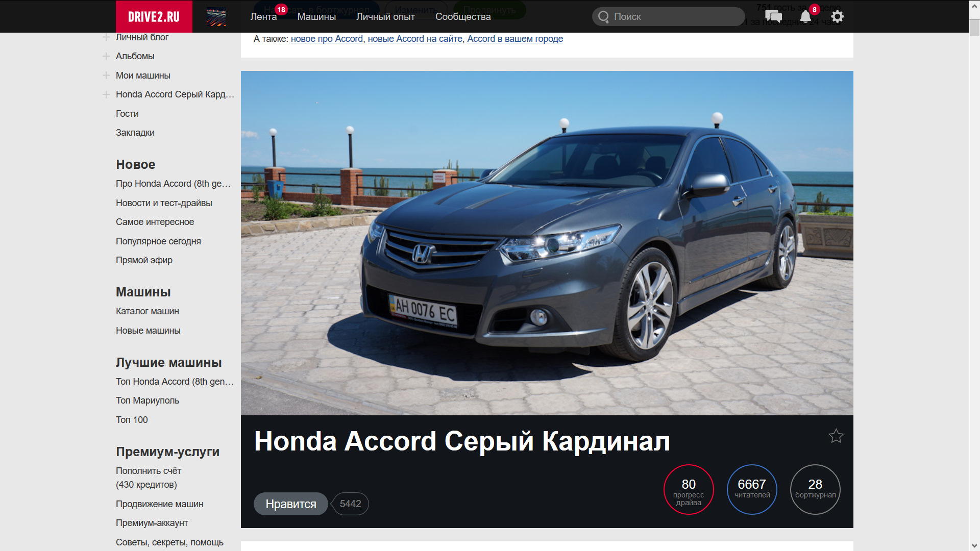Toggle the Нравится like button
This screenshot has width=980, height=551.
point(290,504)
